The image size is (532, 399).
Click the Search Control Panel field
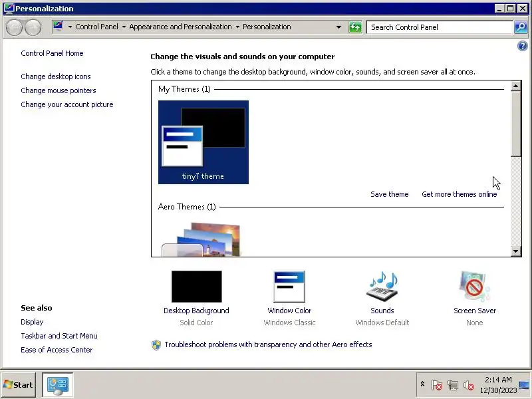point(440,27)
